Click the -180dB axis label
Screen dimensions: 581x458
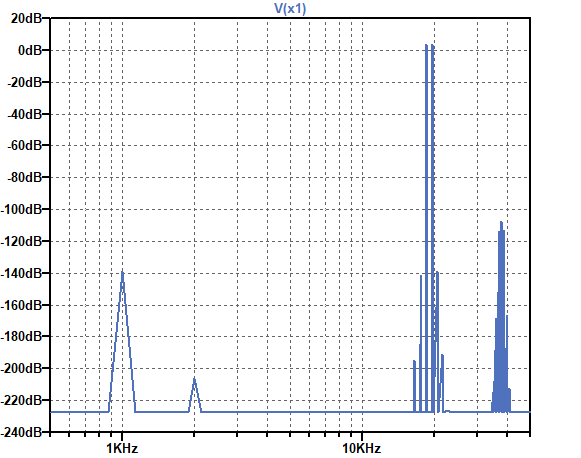pyautogui.click(x=21, y=336)
